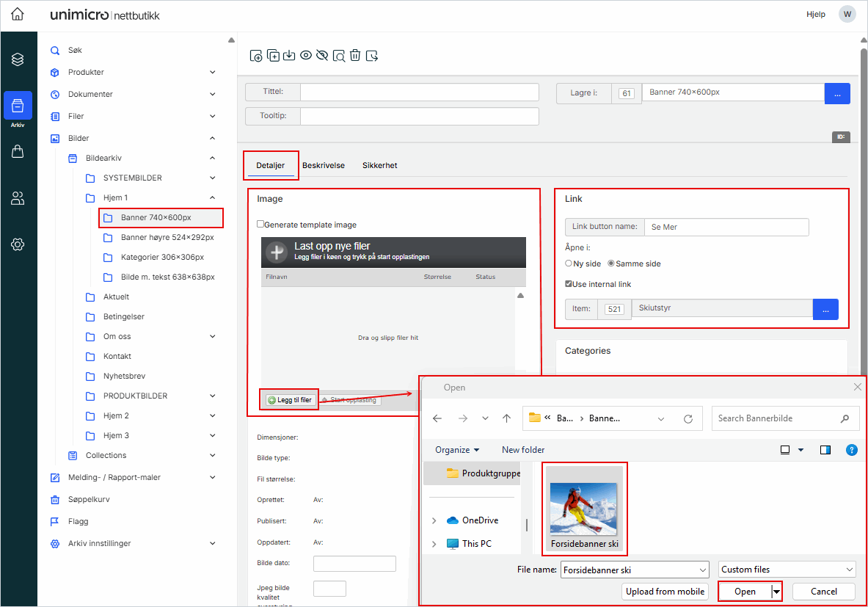868x607 pixels.
Task: Go to the home icon at top left
Action: 18,14
